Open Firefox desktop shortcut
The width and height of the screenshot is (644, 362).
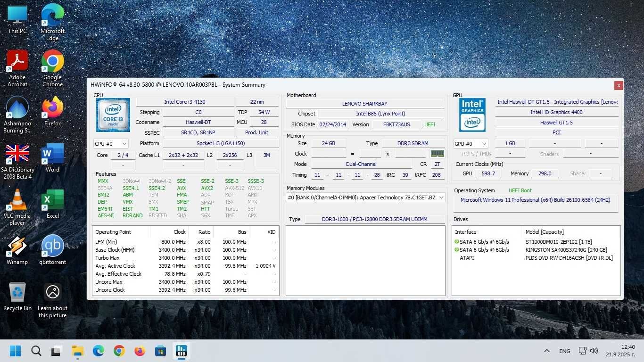pyautogui.click(x=52, y=111)
